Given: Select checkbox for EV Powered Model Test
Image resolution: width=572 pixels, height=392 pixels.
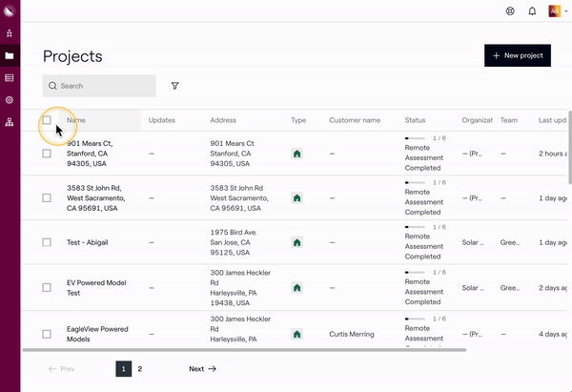Looking at the screenshot, I should pyautogui.click(x=47, y=287).
